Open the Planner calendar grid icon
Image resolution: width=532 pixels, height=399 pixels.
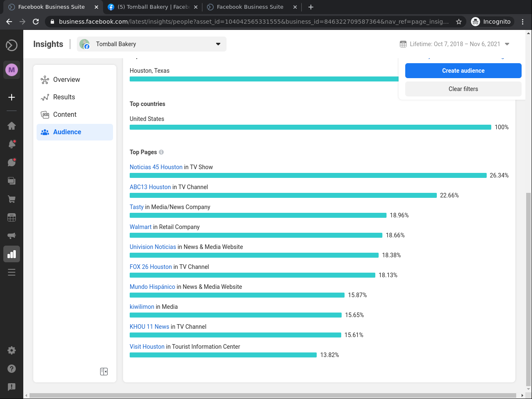click(x=12, y=217)
